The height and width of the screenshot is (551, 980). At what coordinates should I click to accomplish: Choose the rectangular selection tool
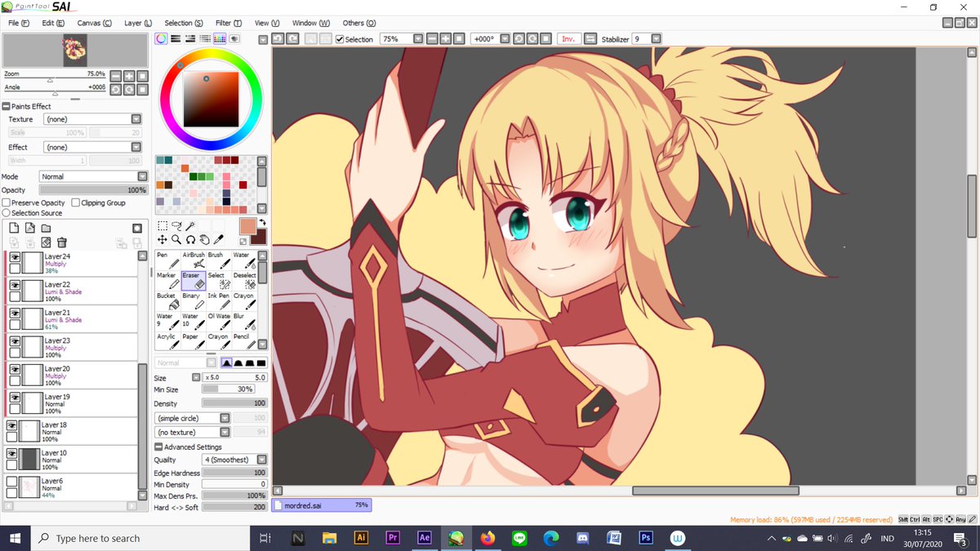pyautogui.click(x=163, y=226)
